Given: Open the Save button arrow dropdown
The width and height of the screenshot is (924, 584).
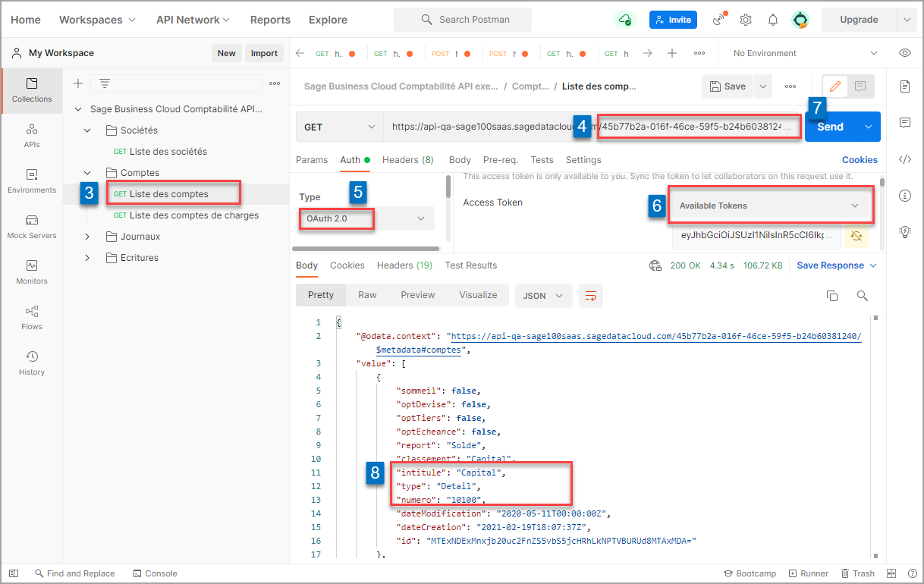Looking at the screenshot, I should coord(763,86).
